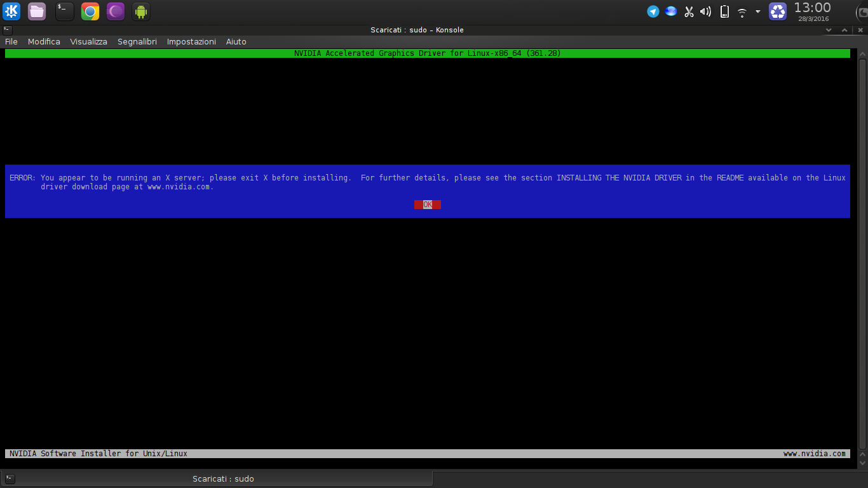Open the Modifica menu

pos(44,41)
